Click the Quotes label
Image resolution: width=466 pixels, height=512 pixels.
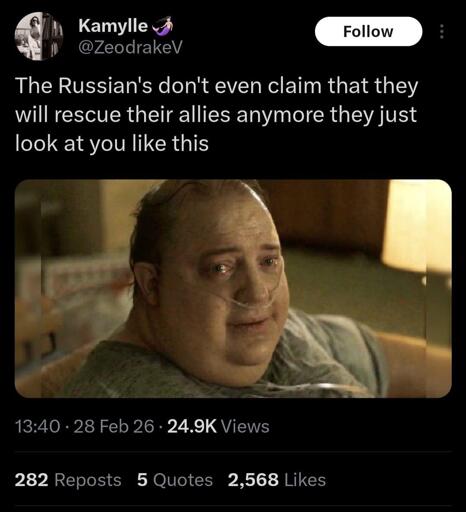183,480
